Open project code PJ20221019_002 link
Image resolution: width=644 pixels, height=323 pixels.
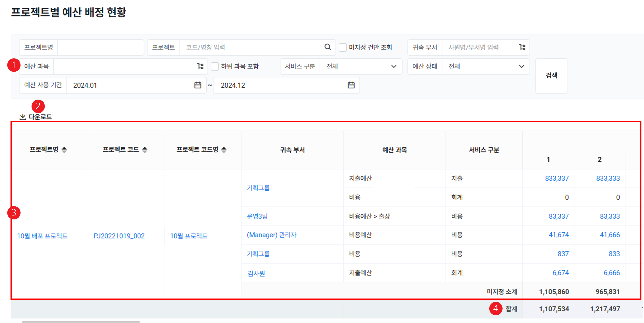119,236
